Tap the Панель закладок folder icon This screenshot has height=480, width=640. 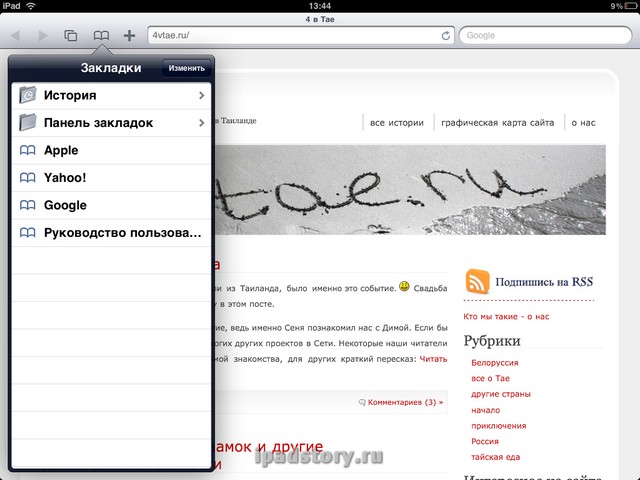click(28, 122)
